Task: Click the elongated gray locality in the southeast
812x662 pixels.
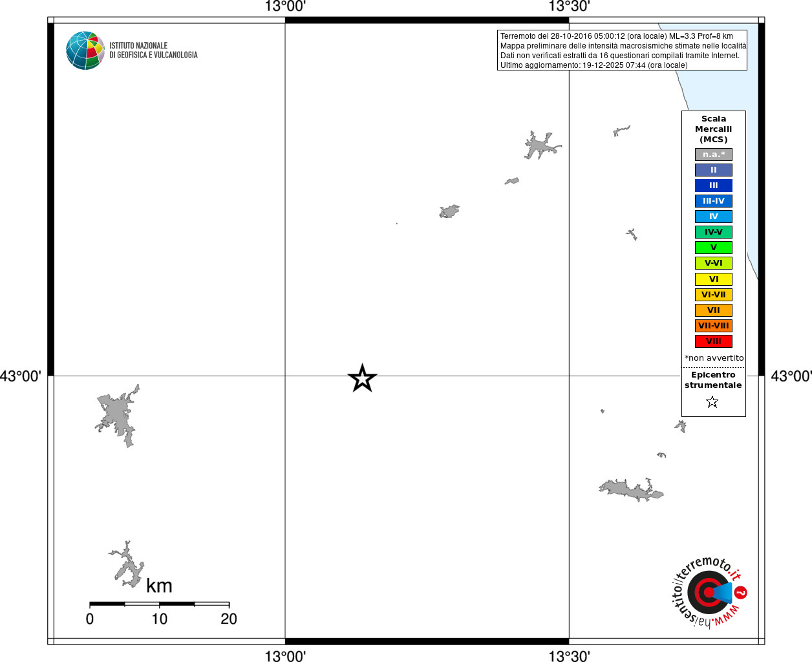Action: [x=630, y=490]
